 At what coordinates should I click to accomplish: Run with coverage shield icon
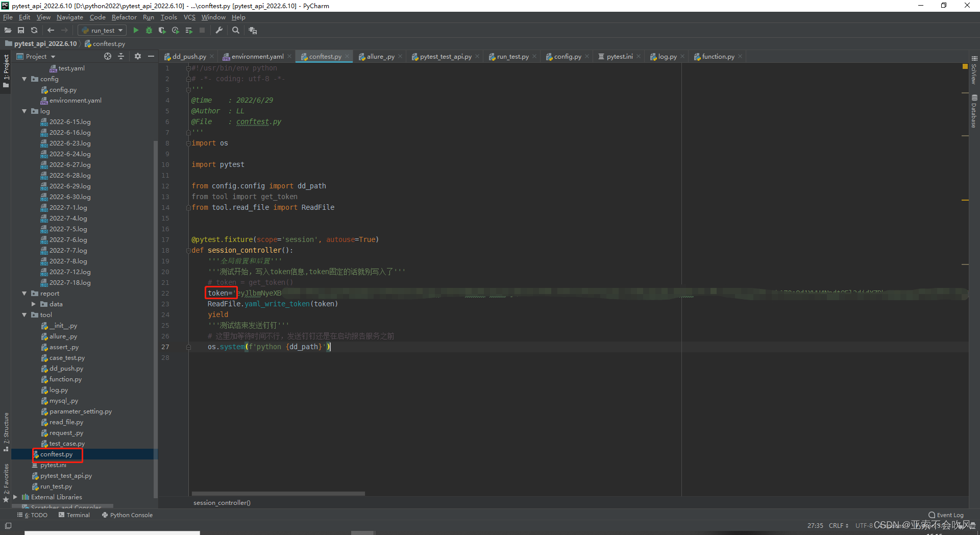click(x=162, y=31)
